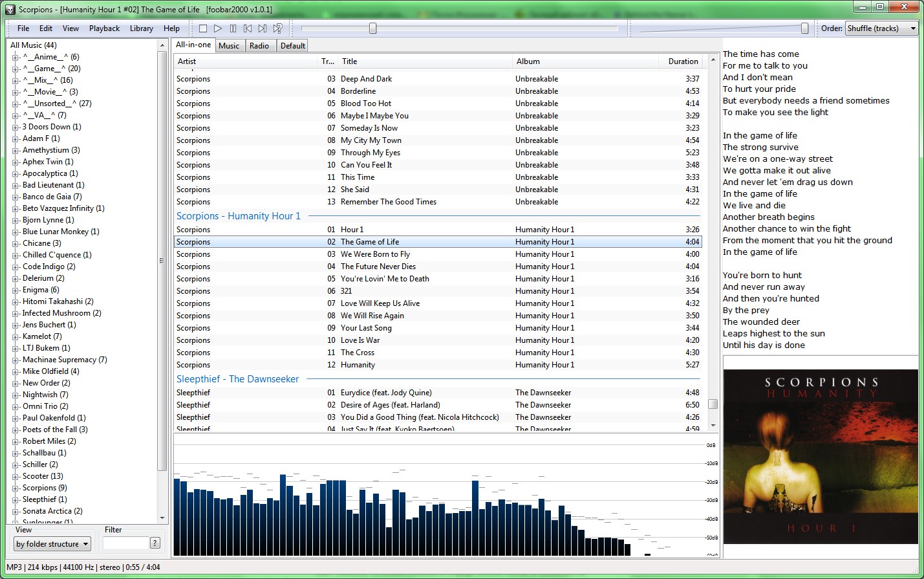
Task: Sort playlist by Artist column header
Action: tap(246, 61)
